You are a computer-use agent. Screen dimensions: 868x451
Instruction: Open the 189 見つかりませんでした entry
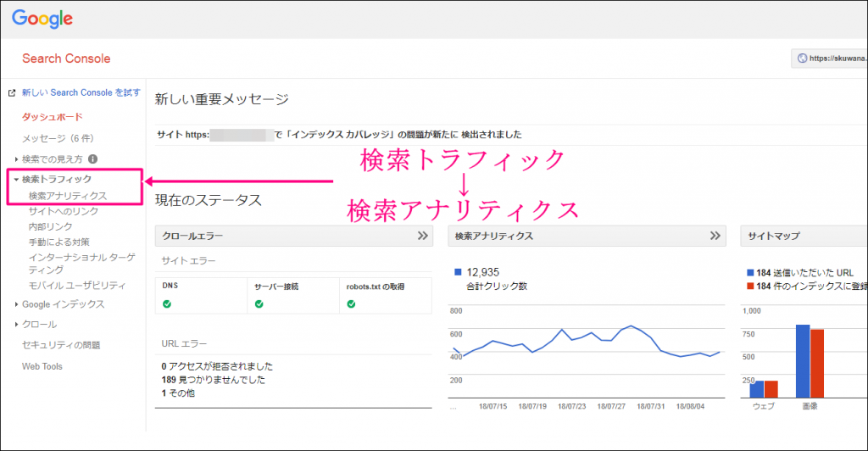click(x=213, y=380)
